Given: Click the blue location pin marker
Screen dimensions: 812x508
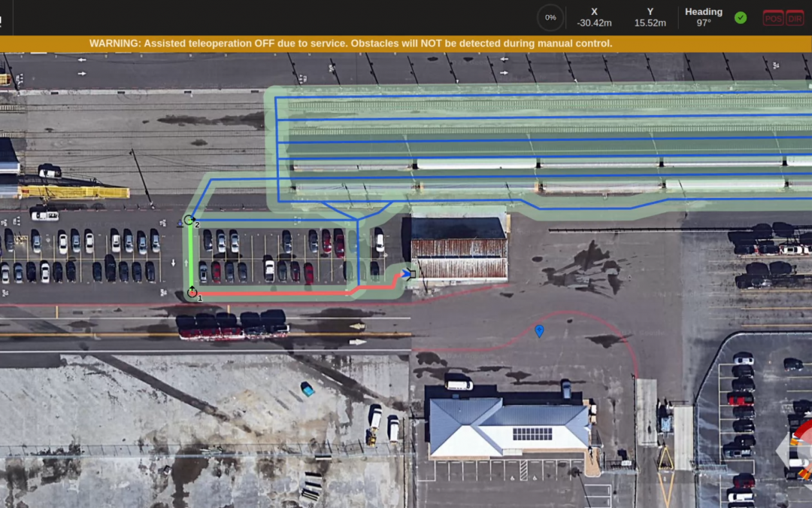Looking at the screenshot, I should click(539, 330).
